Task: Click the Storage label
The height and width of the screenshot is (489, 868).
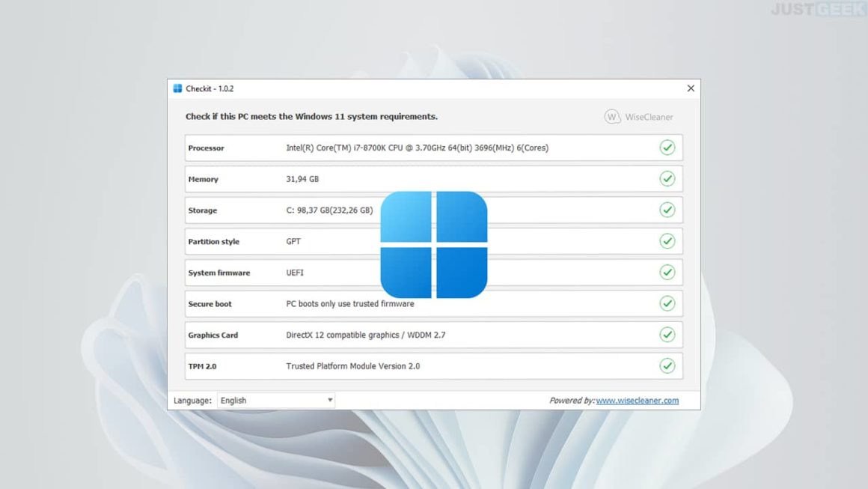Action: point(203,210)
